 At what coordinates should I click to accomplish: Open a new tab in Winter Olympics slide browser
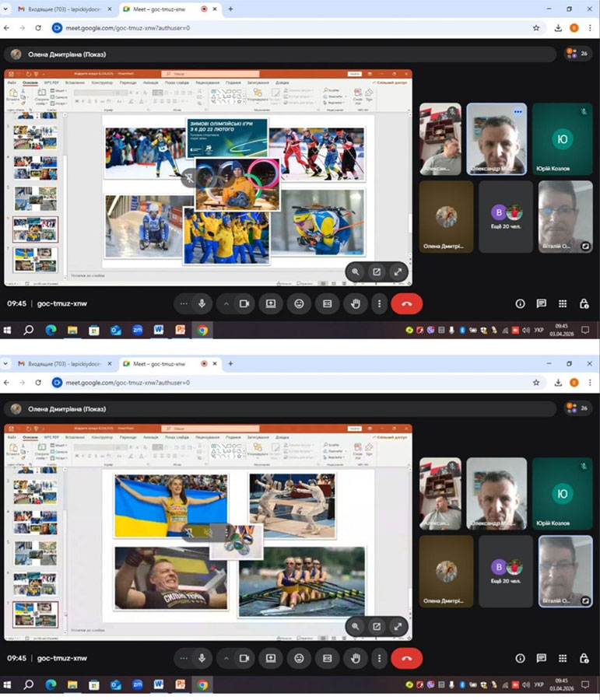(230, 9)
